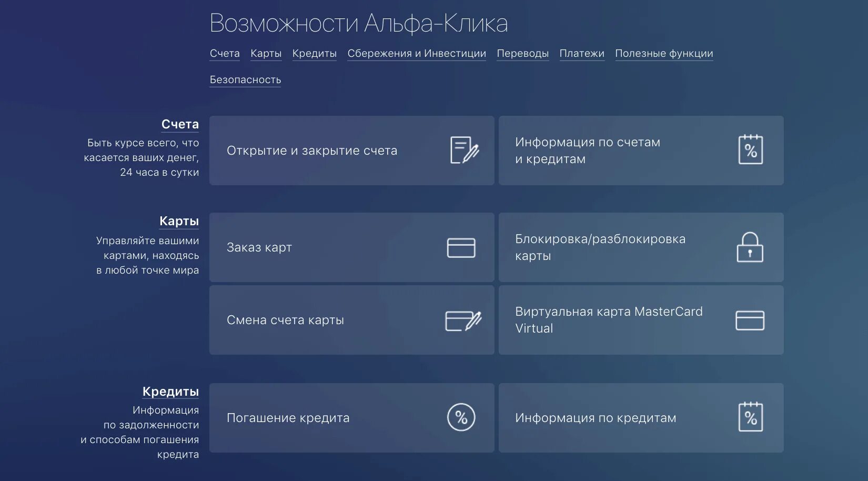Click the document-with-pen icon on Открытие и закрытие счета
The image size is (868, 481).
point(465,150)
